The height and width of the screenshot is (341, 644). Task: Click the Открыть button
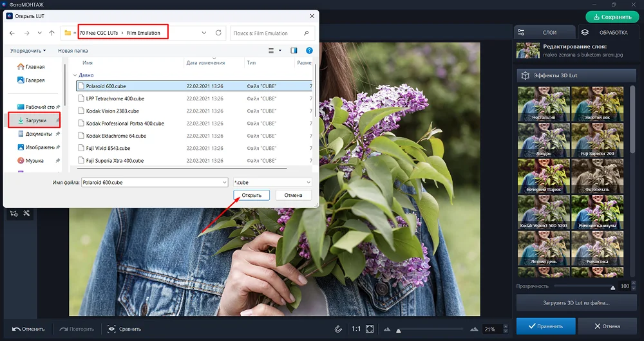pyautogui.click(x=251, y=195)
